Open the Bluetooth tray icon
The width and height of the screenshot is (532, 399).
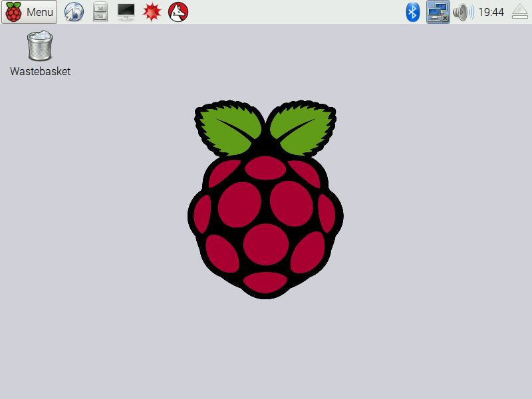[412, 12]
